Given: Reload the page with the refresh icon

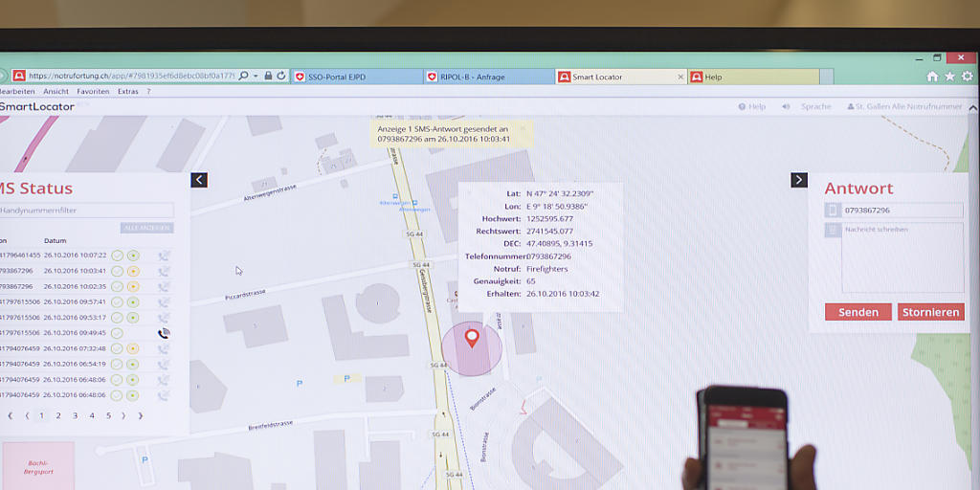Looking at the screenshot, I should [281, 77].
